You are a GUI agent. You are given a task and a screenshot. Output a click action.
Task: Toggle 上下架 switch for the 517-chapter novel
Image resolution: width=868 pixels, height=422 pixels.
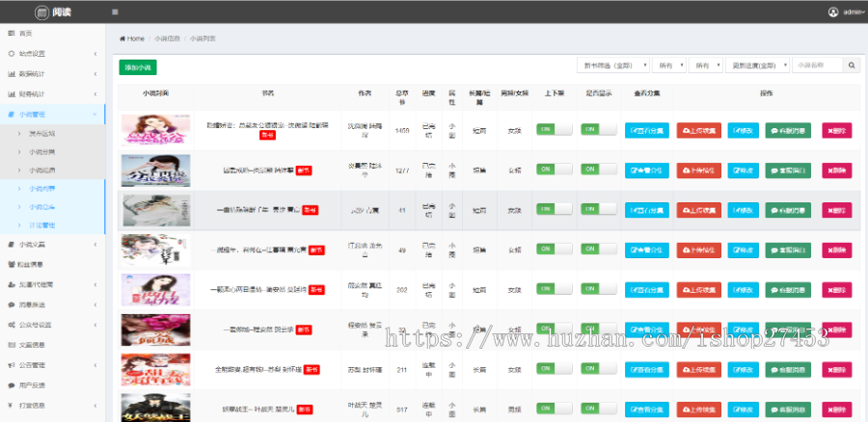(x=555, y=409)
